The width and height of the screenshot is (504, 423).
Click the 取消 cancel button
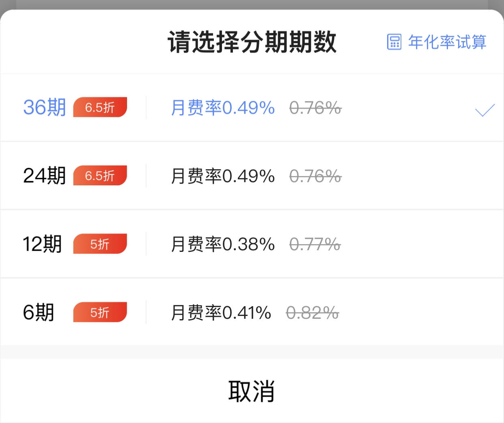252,391
